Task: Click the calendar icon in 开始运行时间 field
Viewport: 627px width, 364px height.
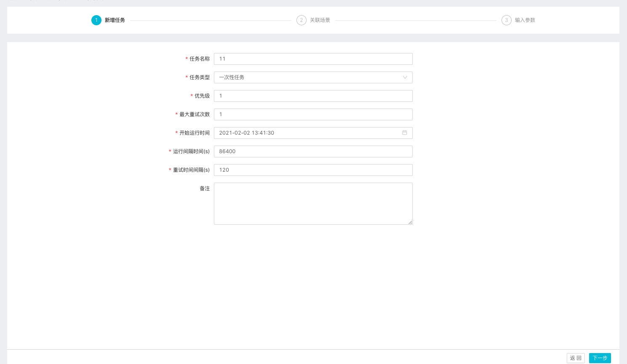Action: pyautogui.click(x=405, y=133)
